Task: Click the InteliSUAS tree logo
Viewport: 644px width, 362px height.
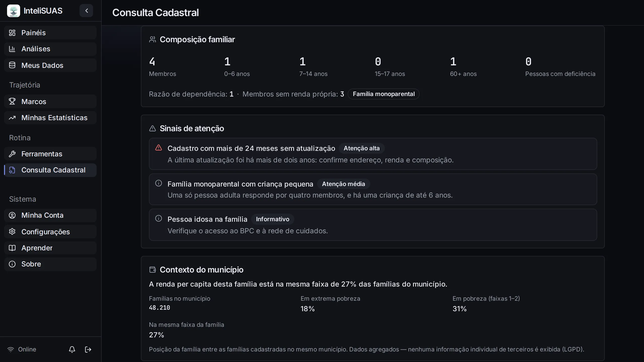Action: tap(14, 11)
